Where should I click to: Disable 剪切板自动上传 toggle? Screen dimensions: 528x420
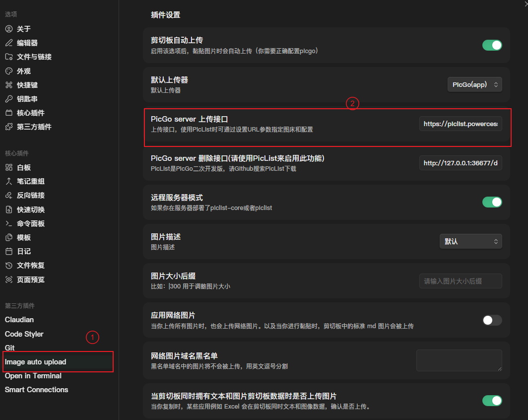(492, 45)
